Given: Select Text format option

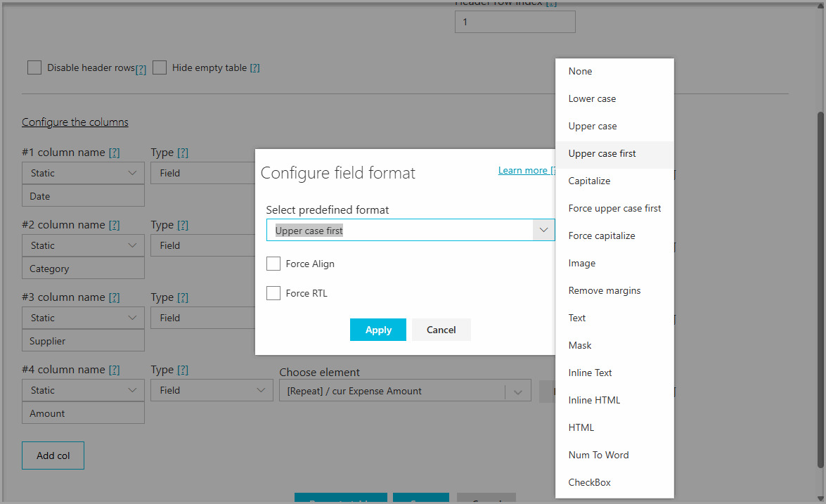Looking at the screenshot, I should pos(614,318).
